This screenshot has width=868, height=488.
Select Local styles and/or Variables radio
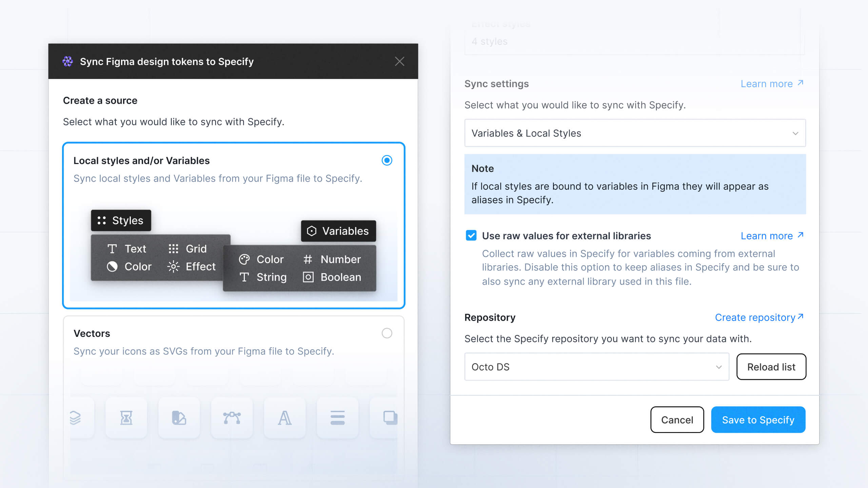pos(387,160)
